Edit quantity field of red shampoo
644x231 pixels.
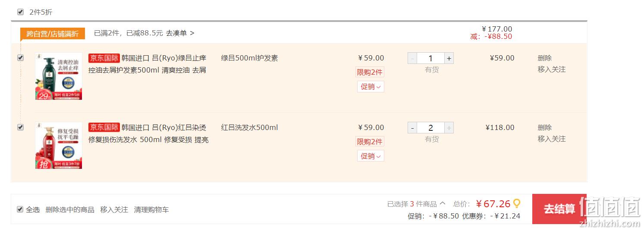point(430,128)
